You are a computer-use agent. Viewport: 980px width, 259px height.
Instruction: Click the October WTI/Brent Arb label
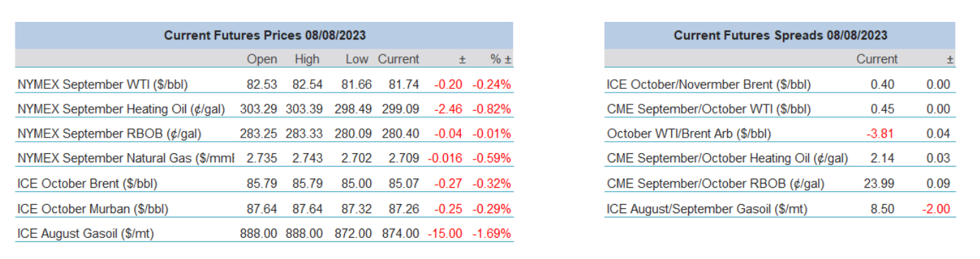[689, 133]
